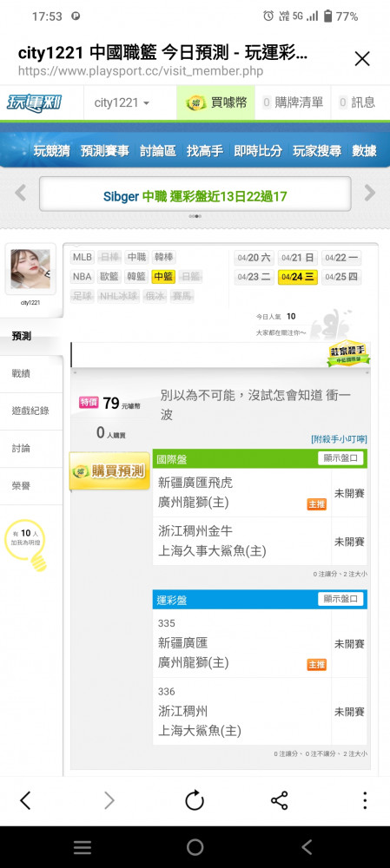
Task: Show next announcement with right arrow
Action: coord(369,193)
